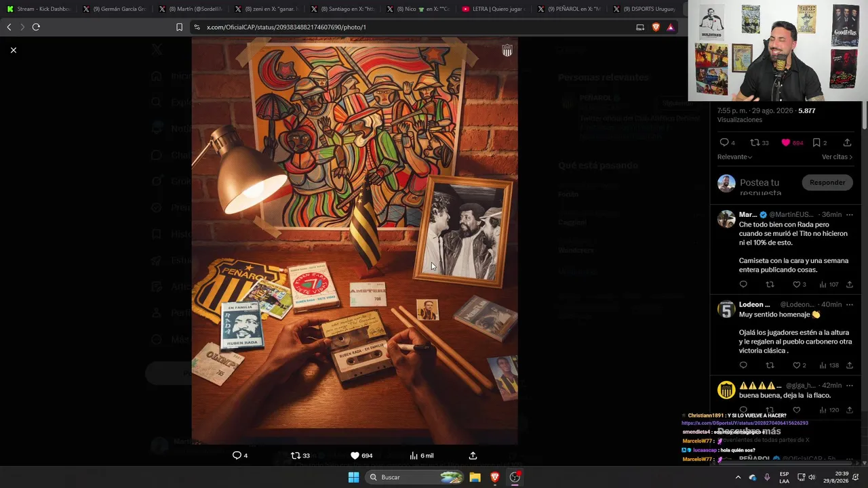Viewport: 868px width, 488px height.
Task: Switch to the zeni en X tab
Action: (x=267, y=9)
